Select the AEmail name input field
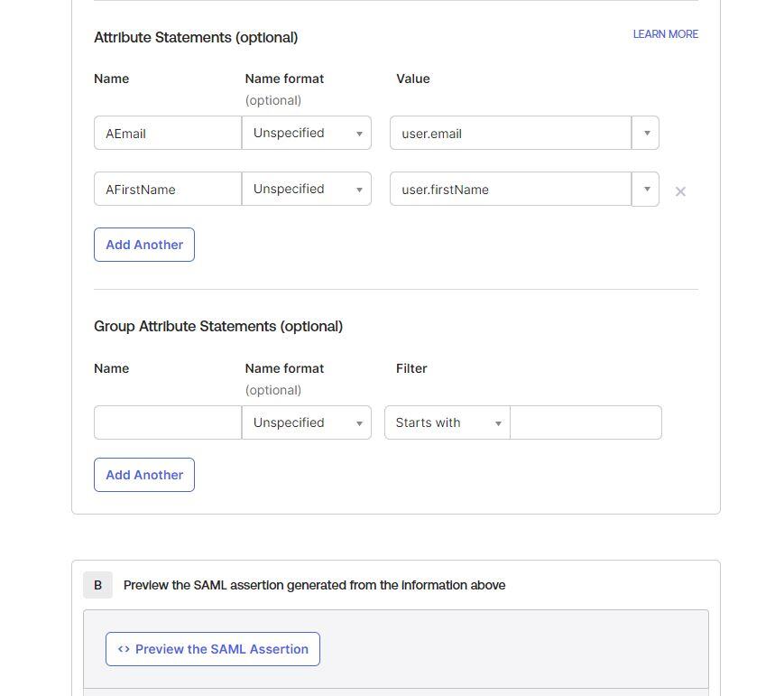Image resolution: width=784 pixels, height=696 pixels. point(167,133)
